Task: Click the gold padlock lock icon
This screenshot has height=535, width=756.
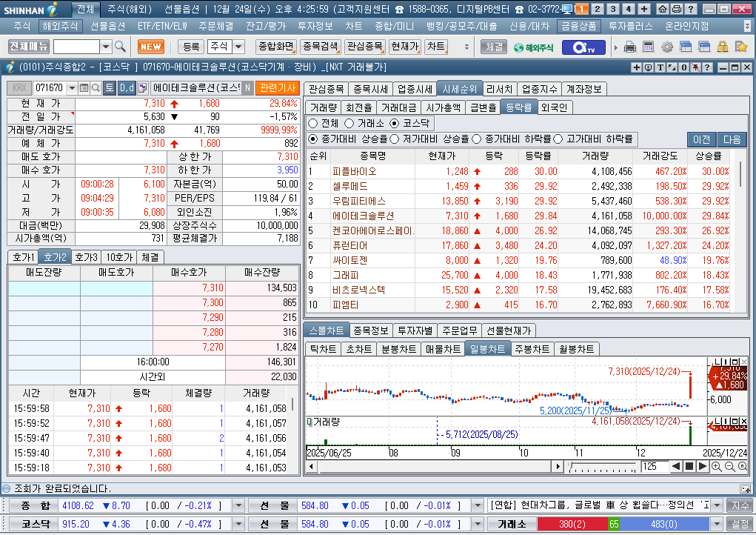Action: click(x=722, y=47)
